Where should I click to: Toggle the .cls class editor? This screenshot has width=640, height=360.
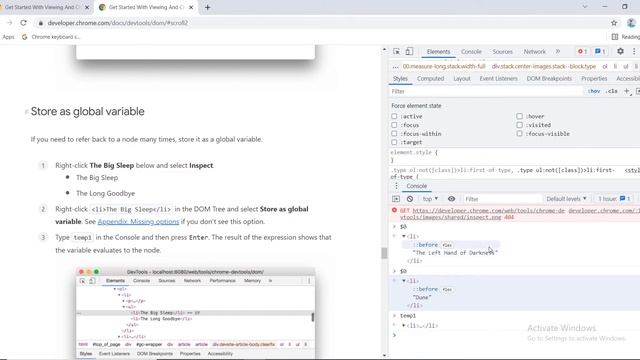pyautogui.click(x=611, y=91)
